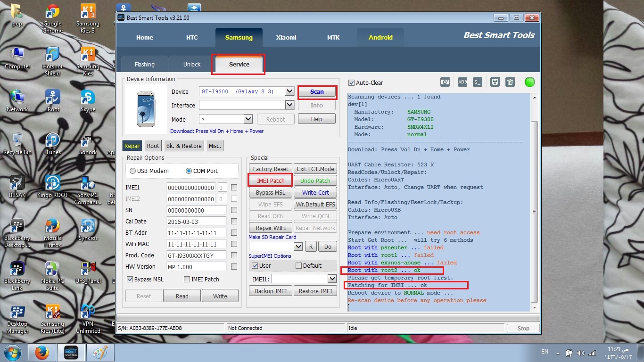Image resolution: width=644 pixels, height=362 pixels.
Task: Switch to the HTC tab
Action: click(192, 37)
